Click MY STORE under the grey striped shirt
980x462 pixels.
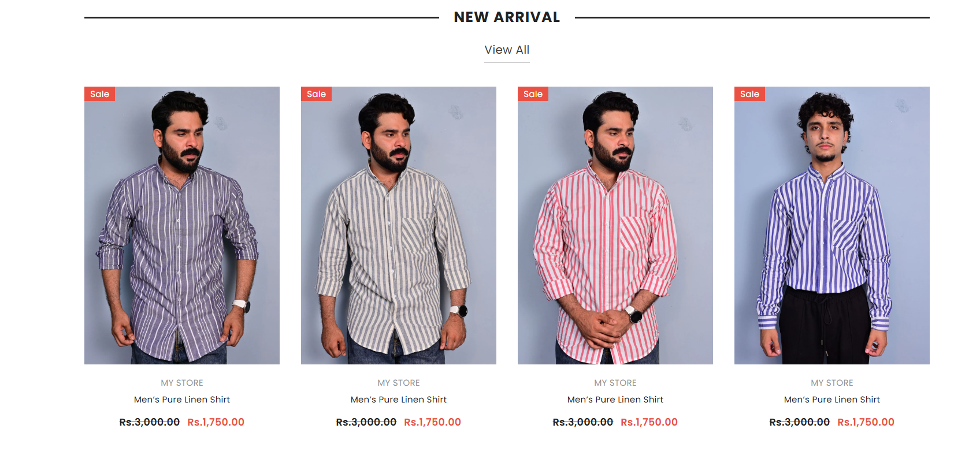[399, 383]
